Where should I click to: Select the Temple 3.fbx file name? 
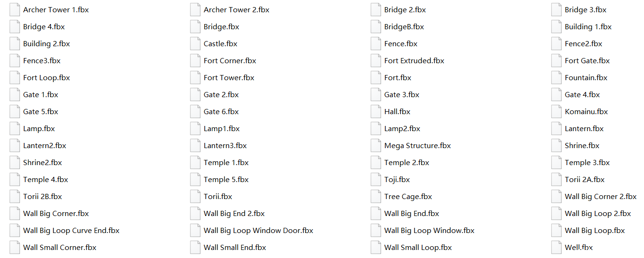pos(587,163)
